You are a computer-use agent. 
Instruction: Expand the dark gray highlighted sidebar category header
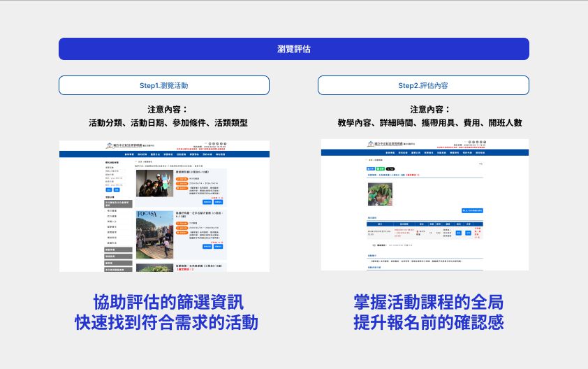[x=118, y=202]
